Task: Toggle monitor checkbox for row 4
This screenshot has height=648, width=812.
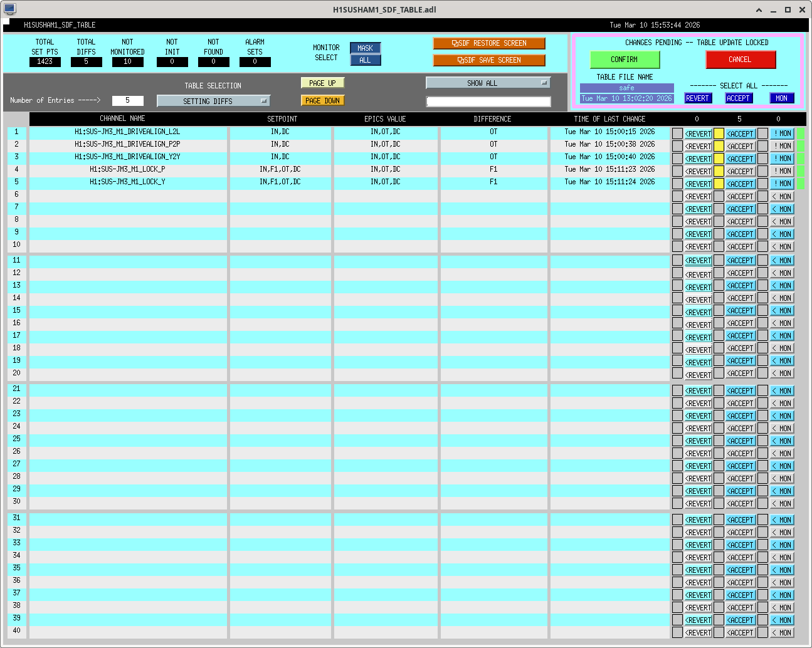Action: tap(762, 171)
